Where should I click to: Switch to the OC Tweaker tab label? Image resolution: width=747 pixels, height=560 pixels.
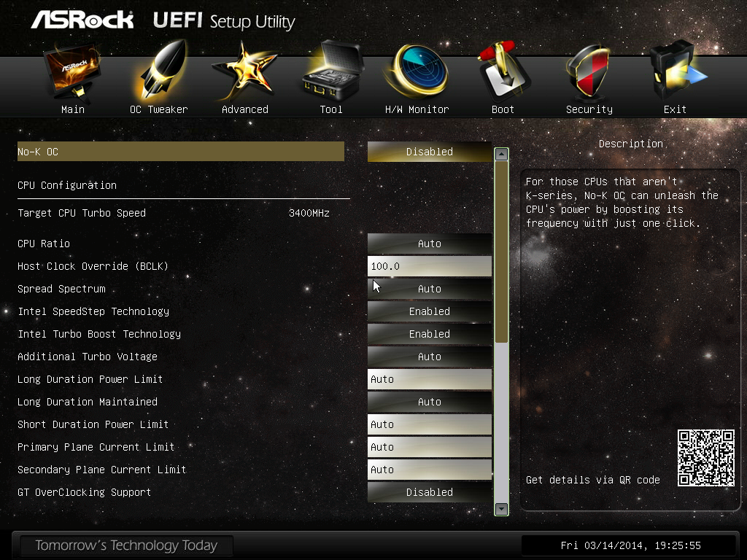coord(159,109)
